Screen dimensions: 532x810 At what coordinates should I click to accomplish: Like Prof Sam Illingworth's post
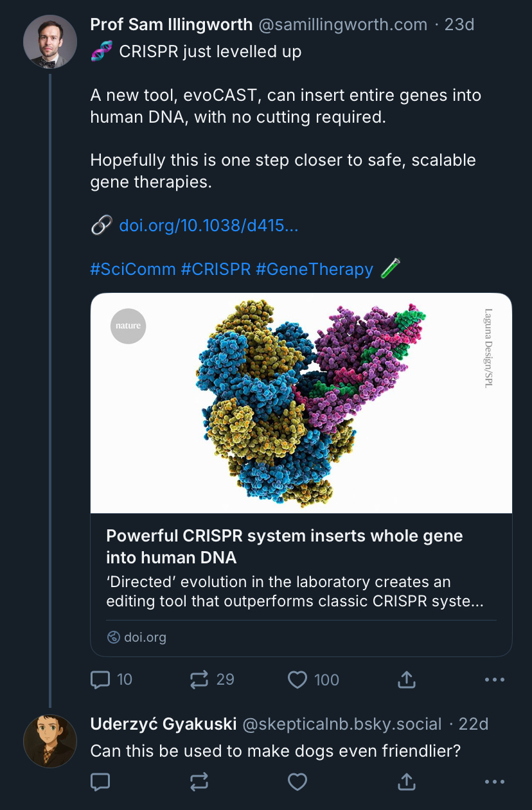pyautogui.click(x=297, y=680)
